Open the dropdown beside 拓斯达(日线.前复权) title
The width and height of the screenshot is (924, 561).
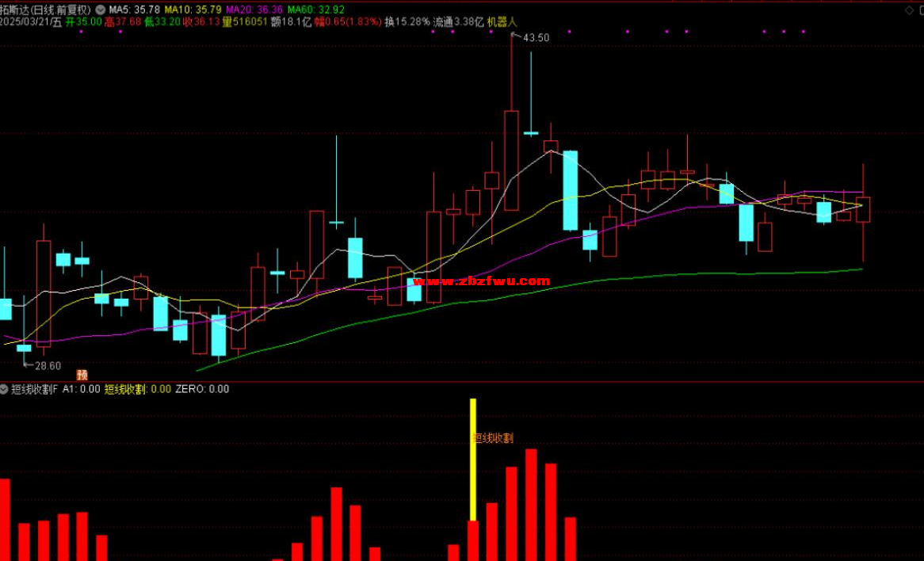(x=100, y=10)
